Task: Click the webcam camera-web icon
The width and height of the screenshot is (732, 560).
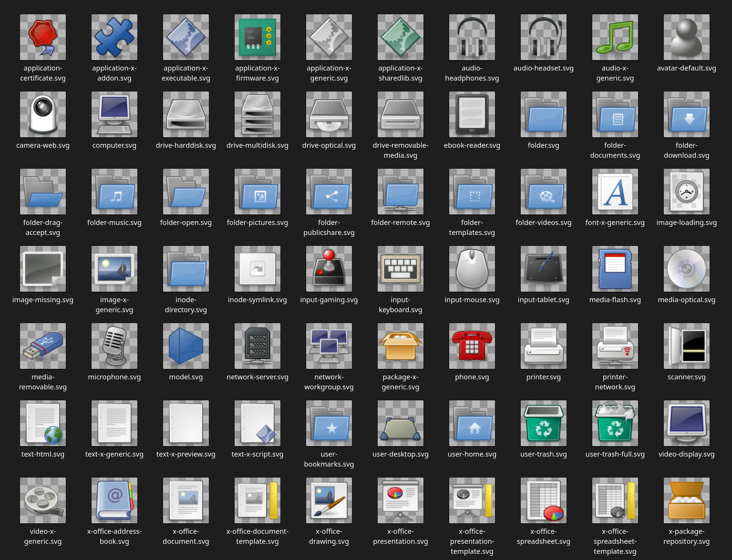Action: [x=43, y=114]
